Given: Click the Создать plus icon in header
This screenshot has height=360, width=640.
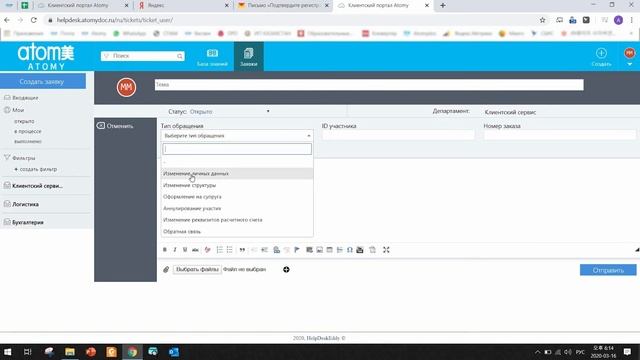Looking at the screenshot, I should point(601,53).
